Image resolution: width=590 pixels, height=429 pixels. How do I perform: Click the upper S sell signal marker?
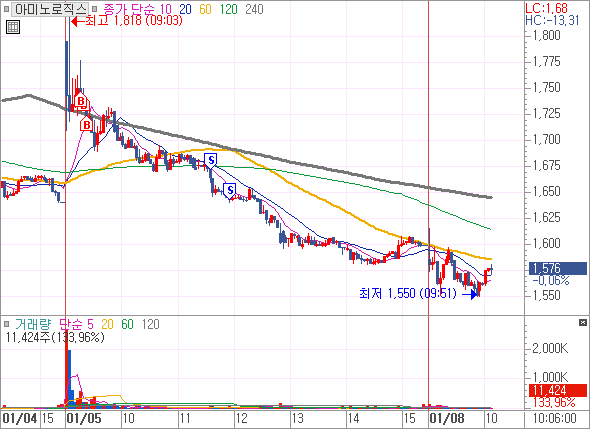click(211, 161)
